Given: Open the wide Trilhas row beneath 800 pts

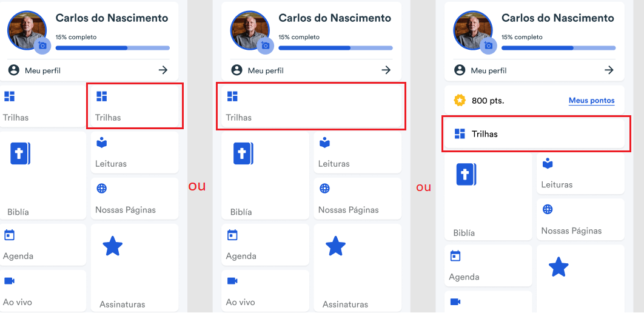Looking at the screenshot, I should 534,134.
